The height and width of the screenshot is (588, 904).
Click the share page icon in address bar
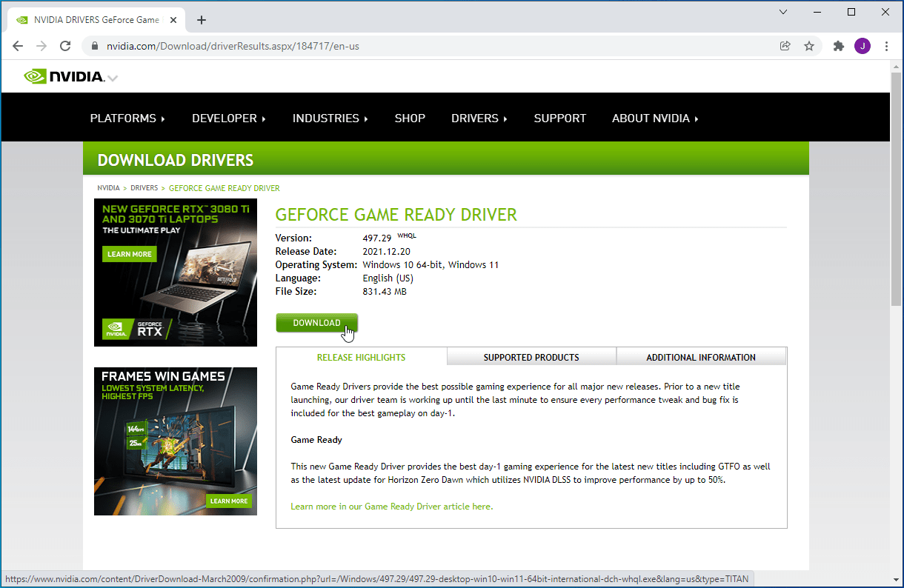785,46
